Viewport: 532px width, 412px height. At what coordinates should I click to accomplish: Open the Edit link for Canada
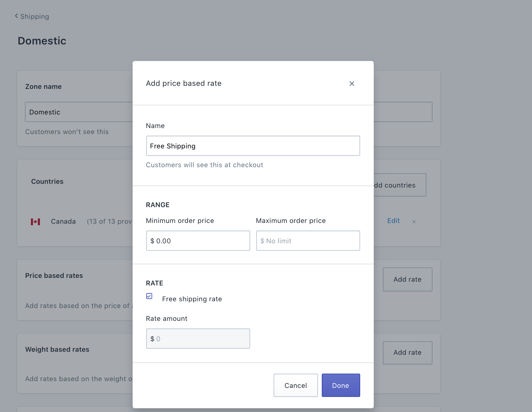click(393, 221)
